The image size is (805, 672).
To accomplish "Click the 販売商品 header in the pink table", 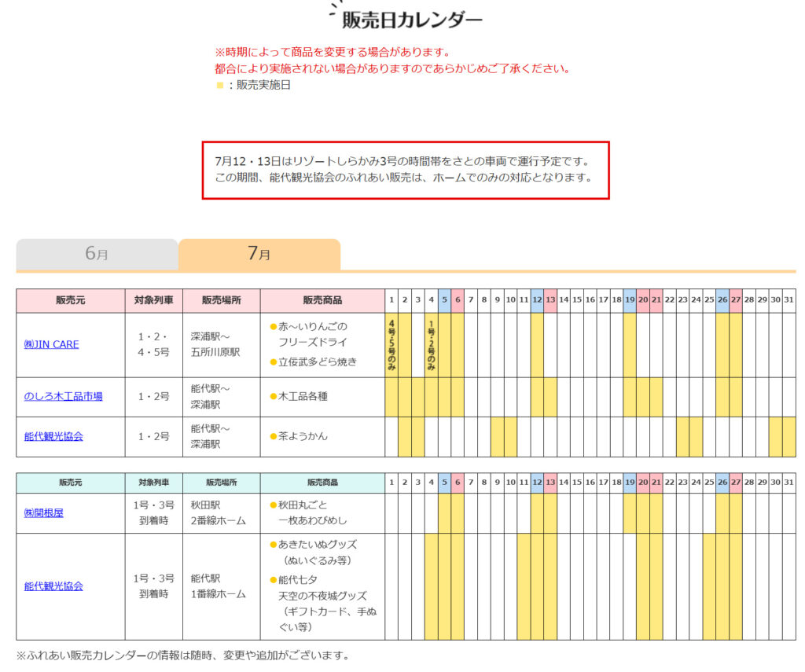I will tap(322, 300).
